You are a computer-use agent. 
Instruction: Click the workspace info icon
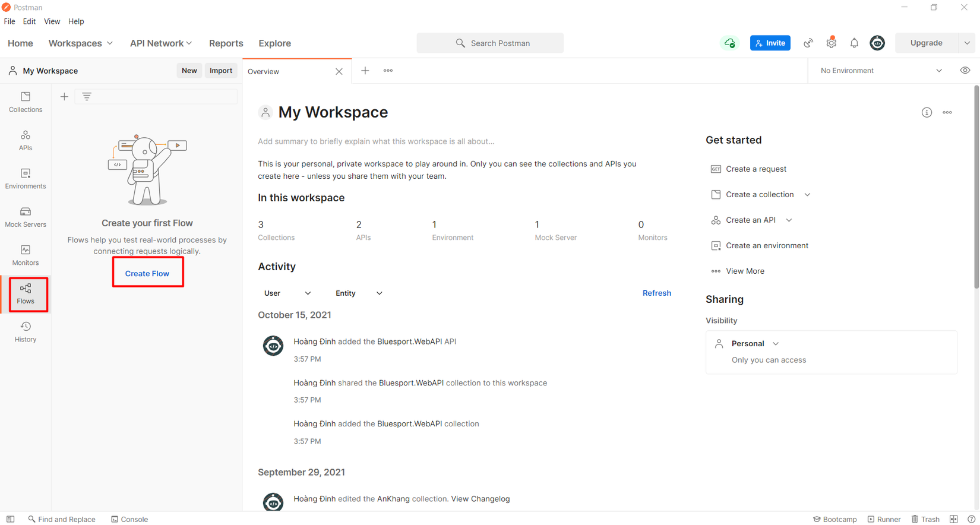(x=927, y=112)
